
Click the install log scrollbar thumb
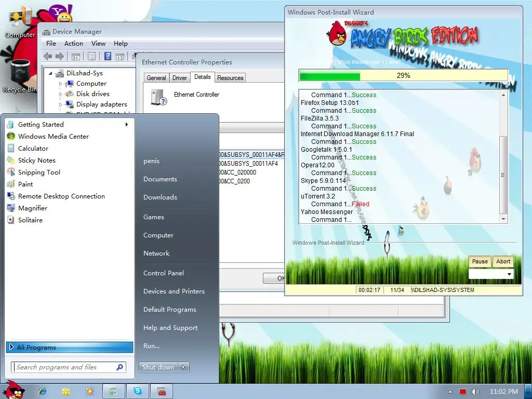pyautogui.click(x=503, y=175)
